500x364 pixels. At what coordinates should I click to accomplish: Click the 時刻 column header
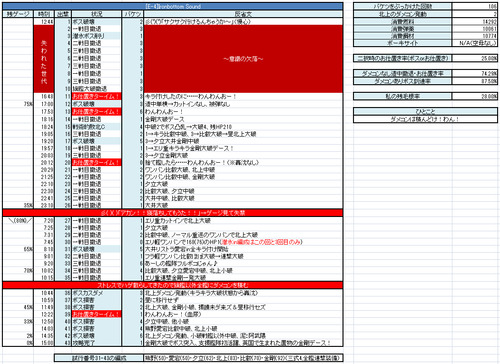pos(44,14)
